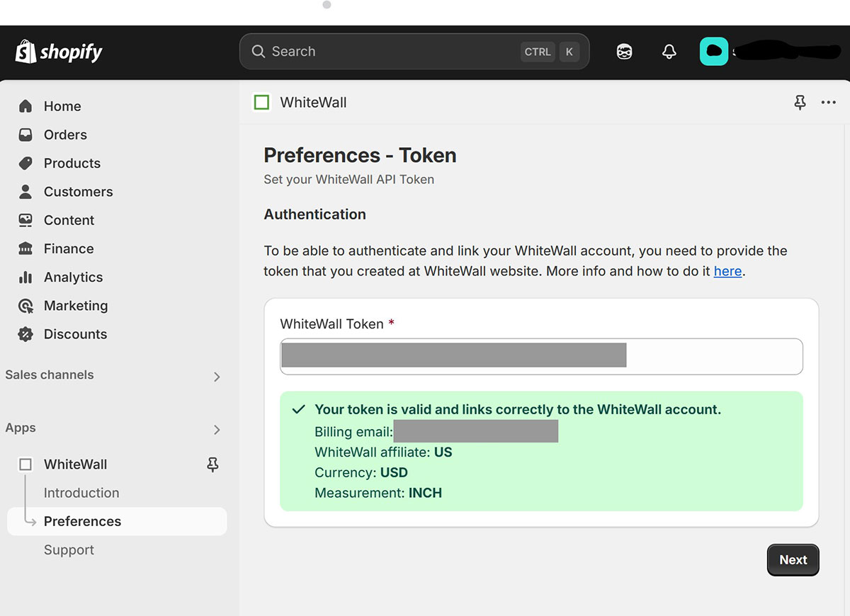Click the Analytics bar chart icon
Screen dimensions: 850x616
(x=25, y=277)
